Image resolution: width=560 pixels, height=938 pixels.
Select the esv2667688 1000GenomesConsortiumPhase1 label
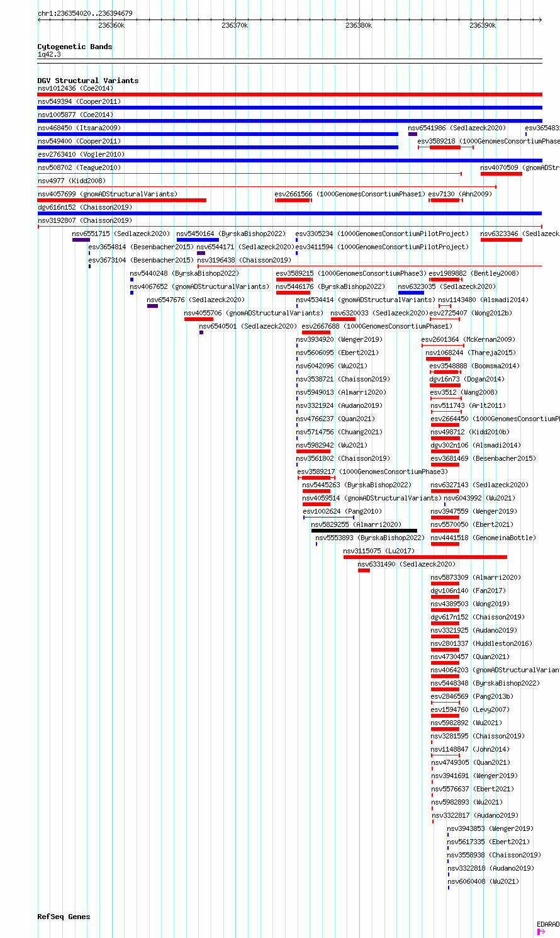[x=378, y=326]
